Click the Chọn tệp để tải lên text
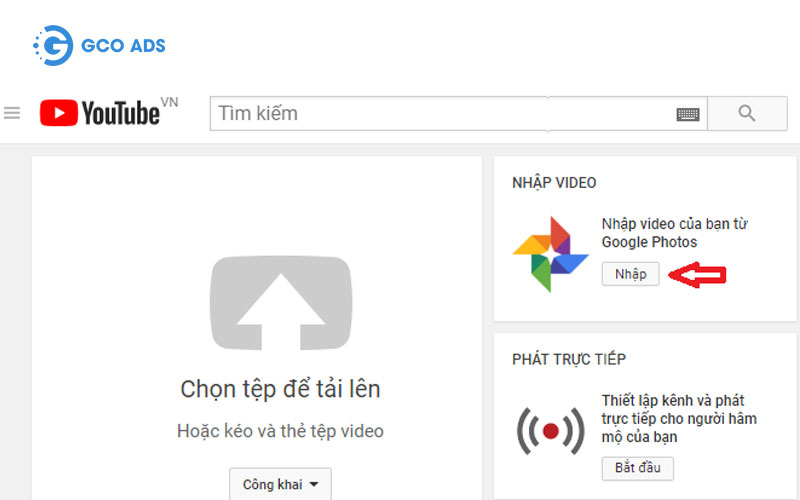Image resolution: width=800 pixels, height=500 pixels. click(x=280, y=389)
